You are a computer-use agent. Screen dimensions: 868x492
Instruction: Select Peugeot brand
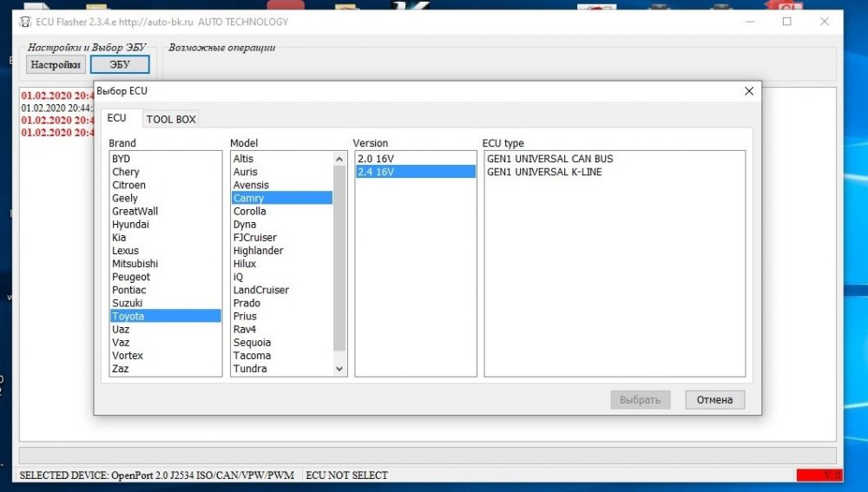165,277
